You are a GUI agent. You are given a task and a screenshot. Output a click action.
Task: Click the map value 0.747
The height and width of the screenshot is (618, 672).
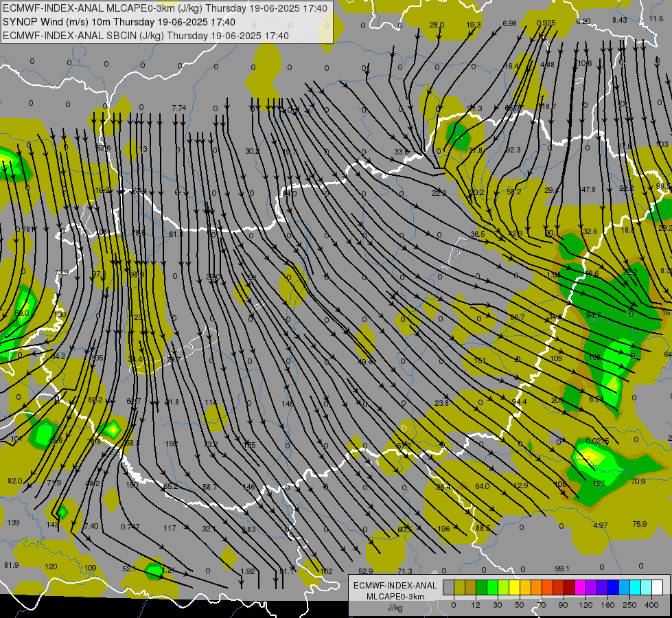coord(130,527)
